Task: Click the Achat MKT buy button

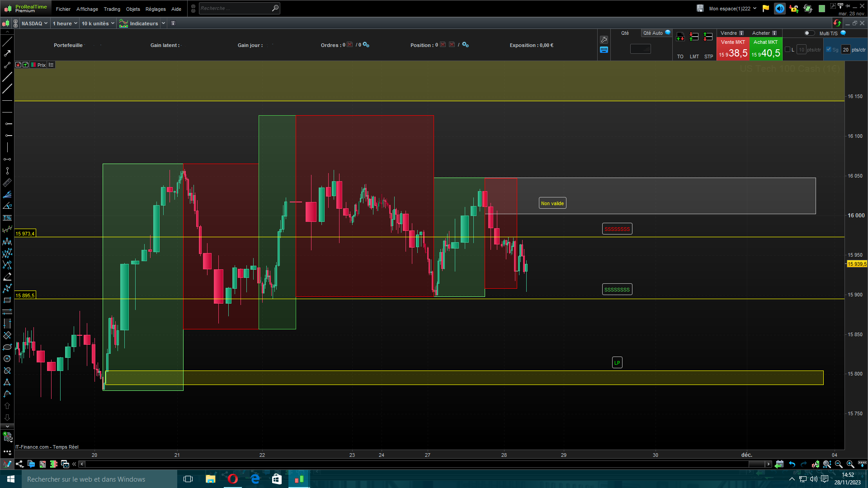Action: click(766, 49)
